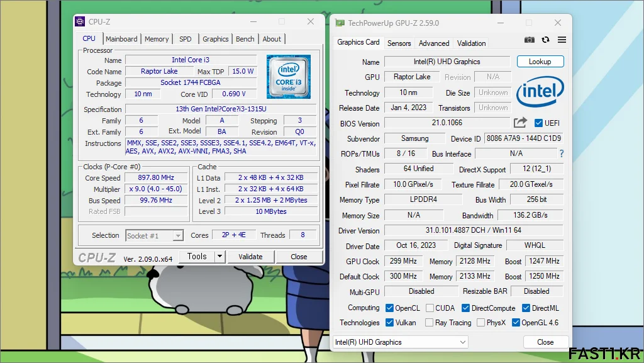Select the CPU tab in CPU-Z
Screen dimensions: 644x363
pyautogui.click(x=89, y=38)
